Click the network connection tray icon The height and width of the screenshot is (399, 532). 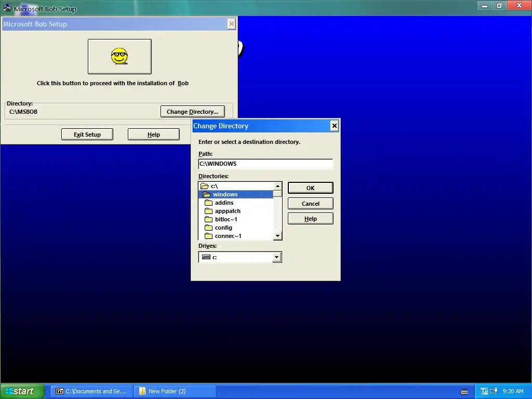coord(494,391)
